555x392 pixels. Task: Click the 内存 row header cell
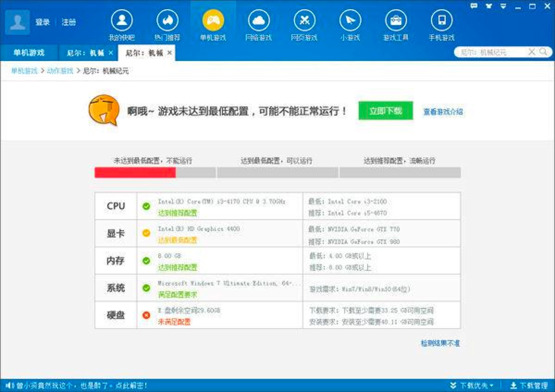coord(116,261)
